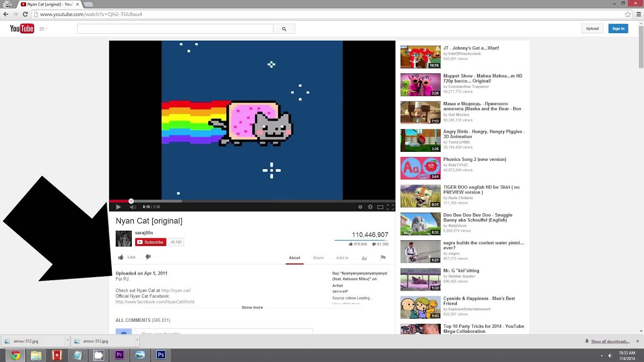
Task: Click the YouTube search input field
Action: click(175, 29)
